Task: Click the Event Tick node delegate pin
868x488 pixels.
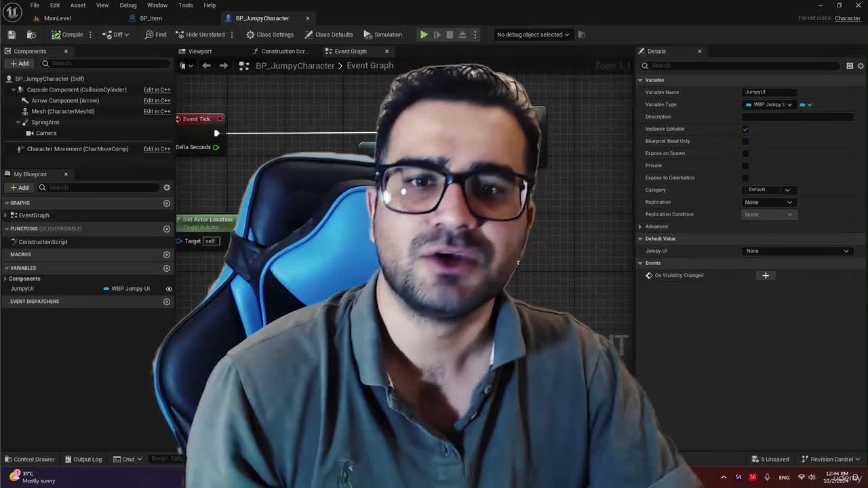Action: (220, 119)
